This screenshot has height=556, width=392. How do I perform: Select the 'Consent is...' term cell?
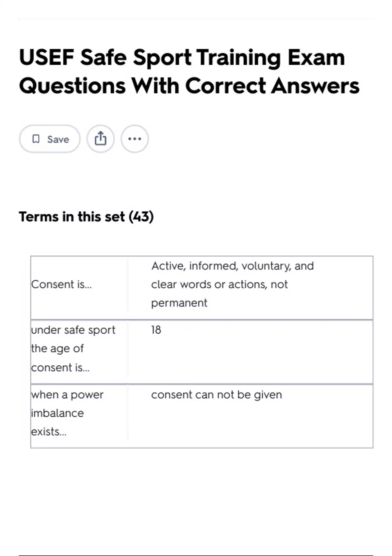61,285
